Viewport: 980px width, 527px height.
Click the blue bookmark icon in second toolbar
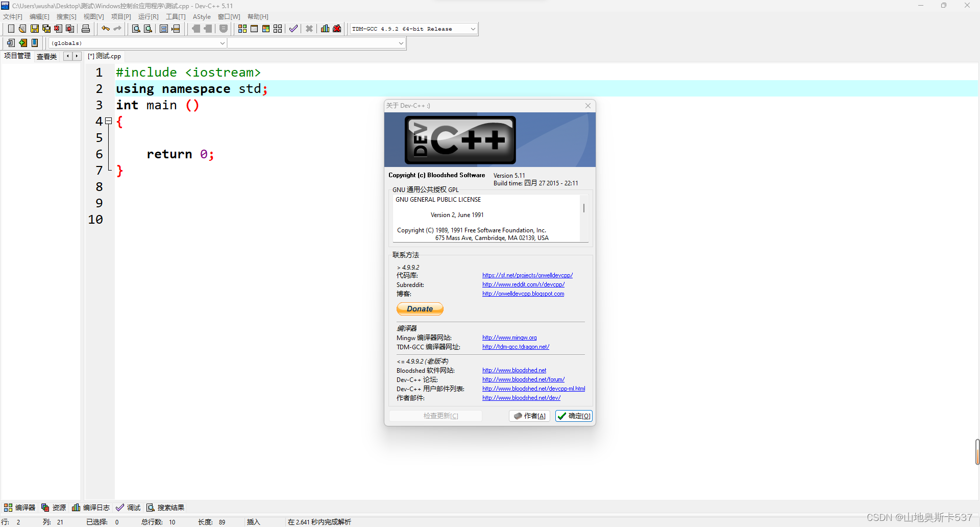35,43
